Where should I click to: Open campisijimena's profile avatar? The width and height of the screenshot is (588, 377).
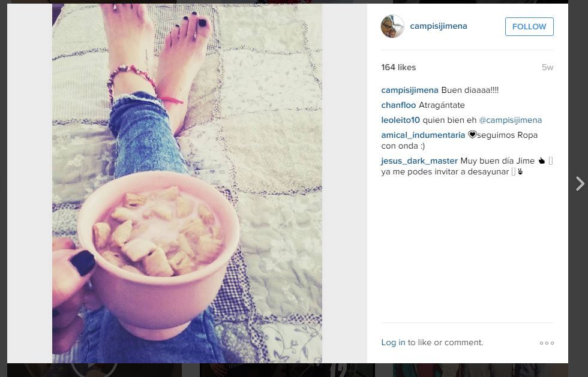tap(392, 26)
